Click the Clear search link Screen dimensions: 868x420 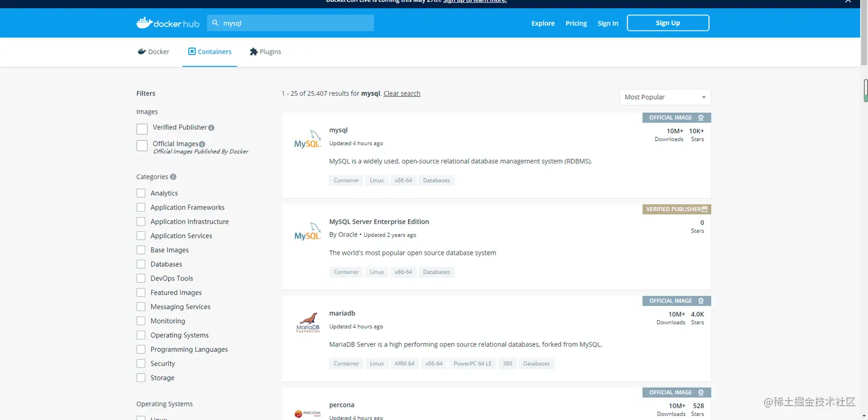pyautogui.click(x=402, y=94)
